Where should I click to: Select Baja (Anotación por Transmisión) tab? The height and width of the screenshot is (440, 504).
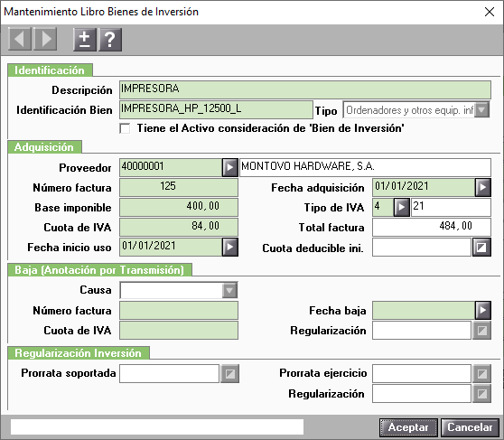pos(99,270)
